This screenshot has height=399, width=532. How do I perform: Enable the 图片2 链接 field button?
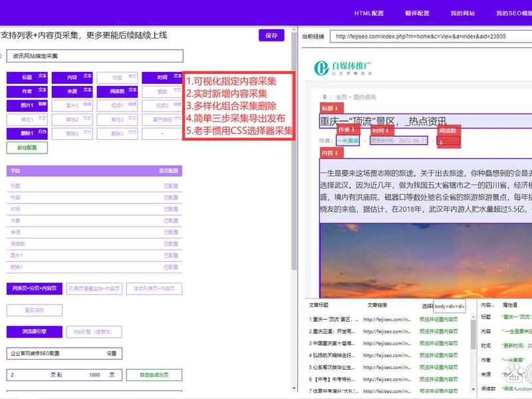pyautogui.click(x=72, y=106)
